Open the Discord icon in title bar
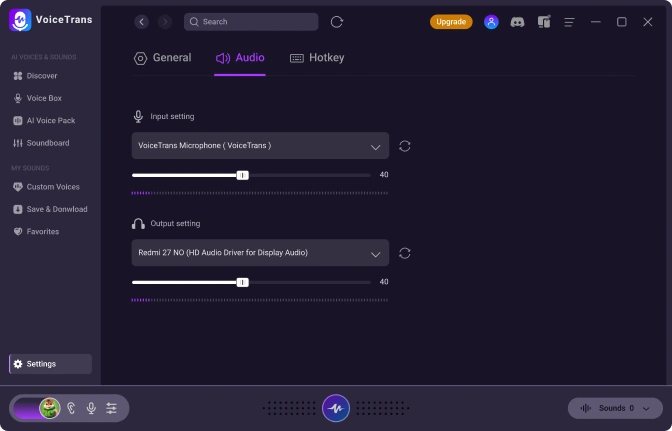This screenshot has height=431, width=672. 517,22
